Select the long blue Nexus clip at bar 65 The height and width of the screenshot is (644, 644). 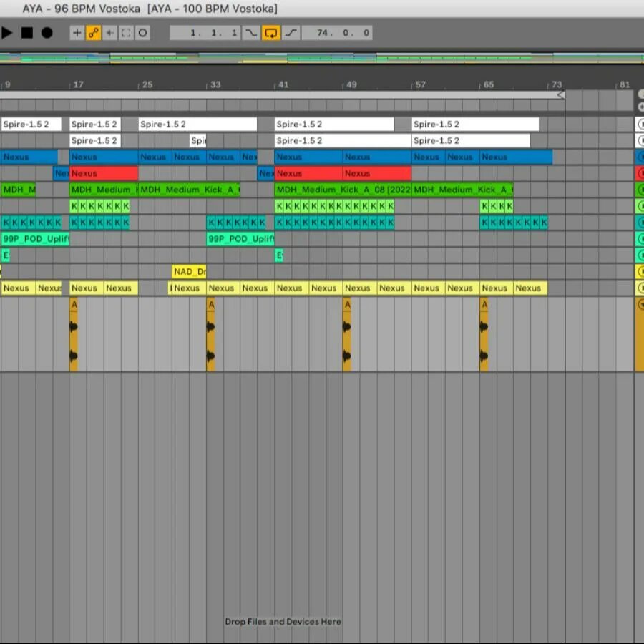click(516, 157)
